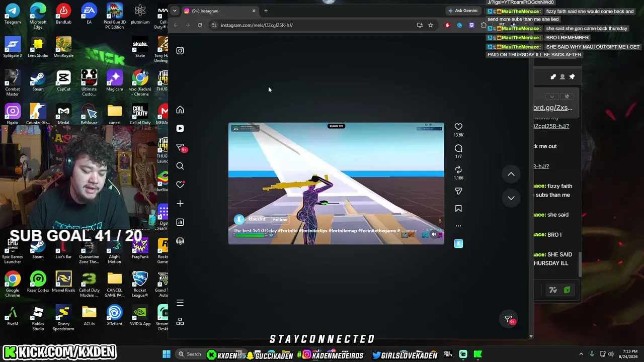Toggle the reel's sound with speaker icon
The height and width of the screenshot is (362, 644).
434,234
